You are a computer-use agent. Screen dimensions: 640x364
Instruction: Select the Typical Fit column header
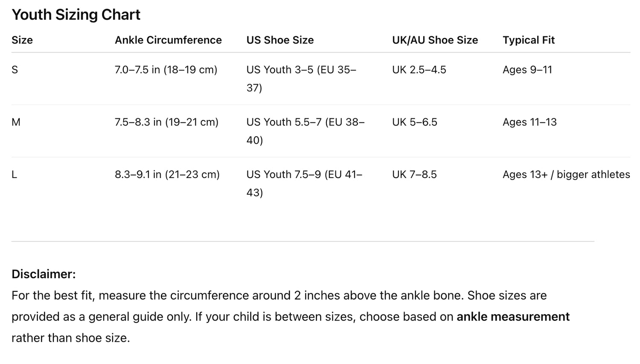point(528,40)
